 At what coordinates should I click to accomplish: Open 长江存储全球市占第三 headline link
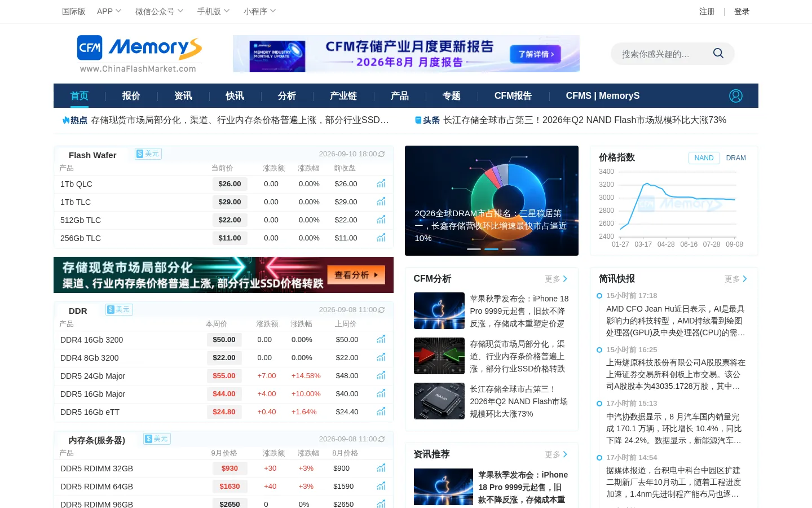click(x=585, y=120)
